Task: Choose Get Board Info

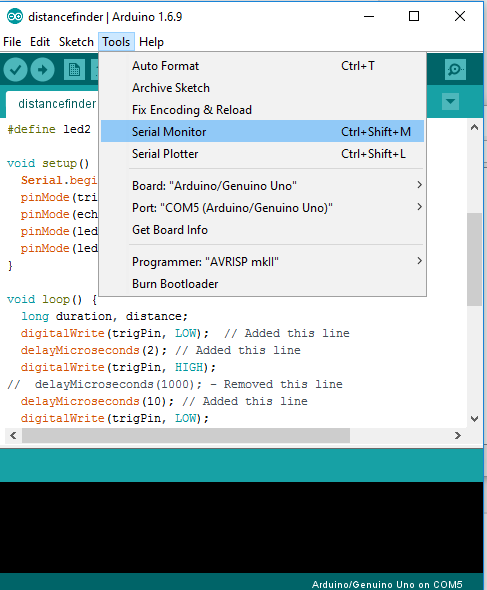Action: coord(262,230)
